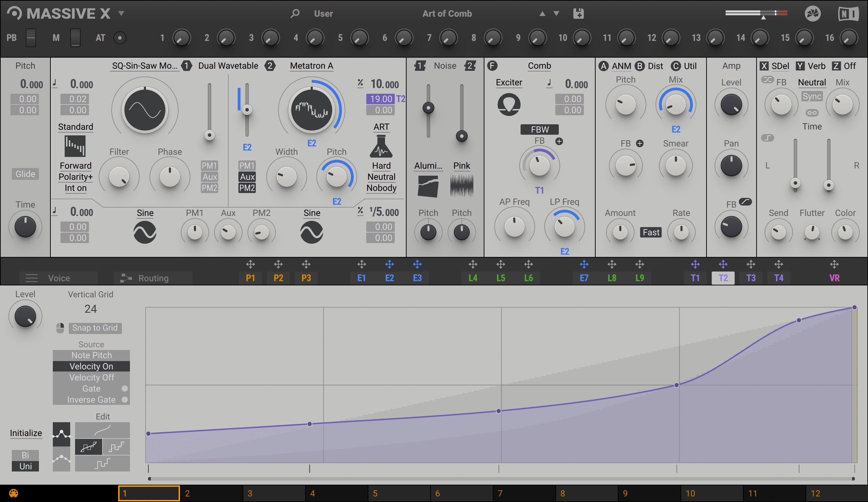Open the Native Instruments NI logo
The image size is (868, 502).
848,14
